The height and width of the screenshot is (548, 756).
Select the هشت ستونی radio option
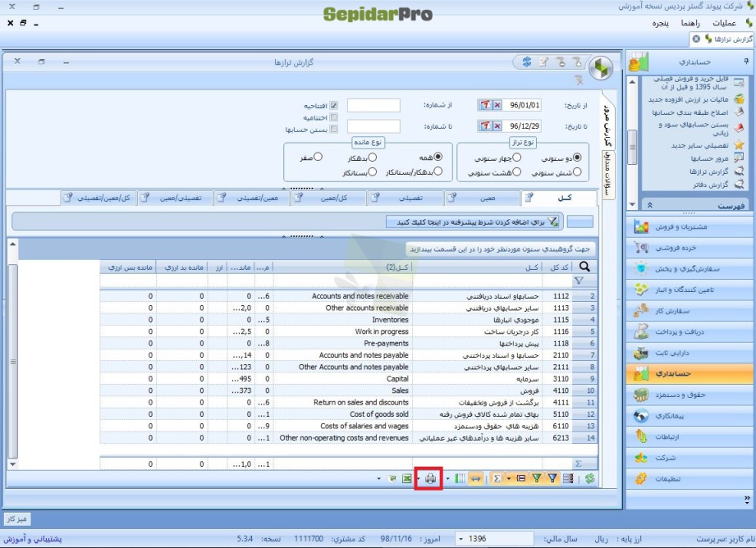517,171
